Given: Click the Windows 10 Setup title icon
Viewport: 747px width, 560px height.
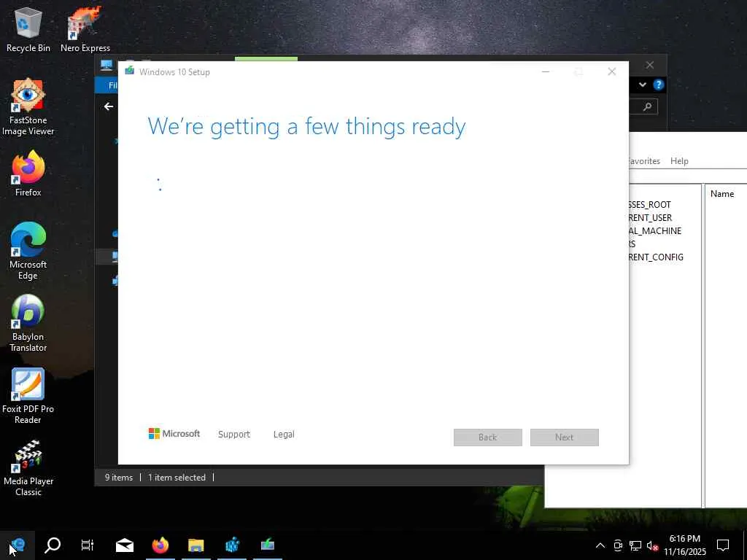Looking at the screenshot, I should pos(129,71).
